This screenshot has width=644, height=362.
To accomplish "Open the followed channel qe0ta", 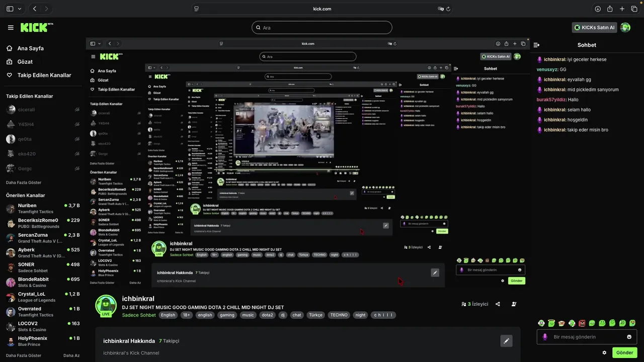I will (x=42, y=139).
